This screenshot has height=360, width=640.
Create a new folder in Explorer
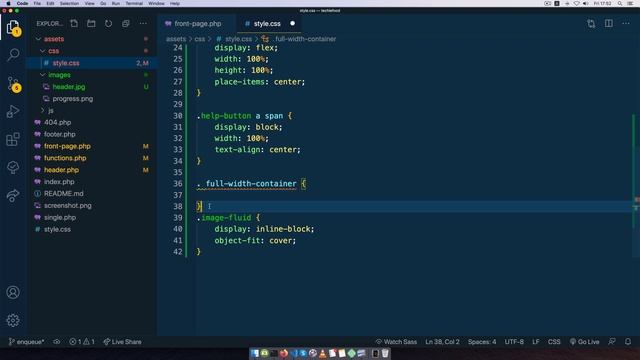click(91, 24)
